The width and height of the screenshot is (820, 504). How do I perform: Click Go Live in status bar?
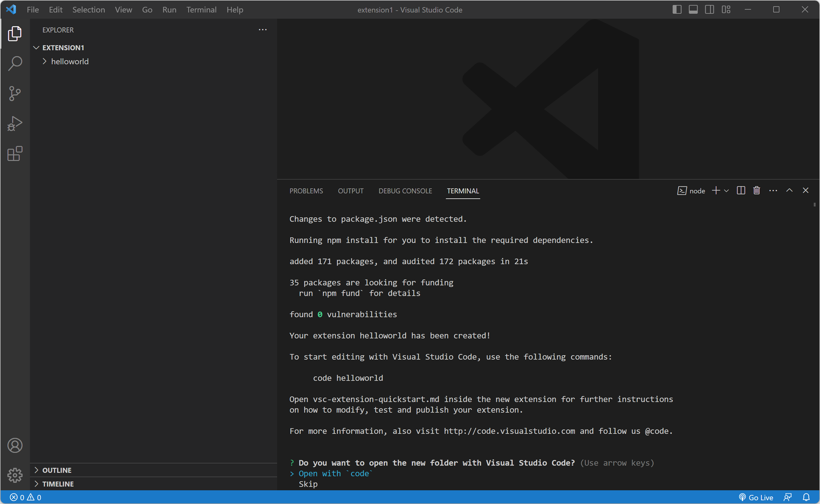coord(756,497)
